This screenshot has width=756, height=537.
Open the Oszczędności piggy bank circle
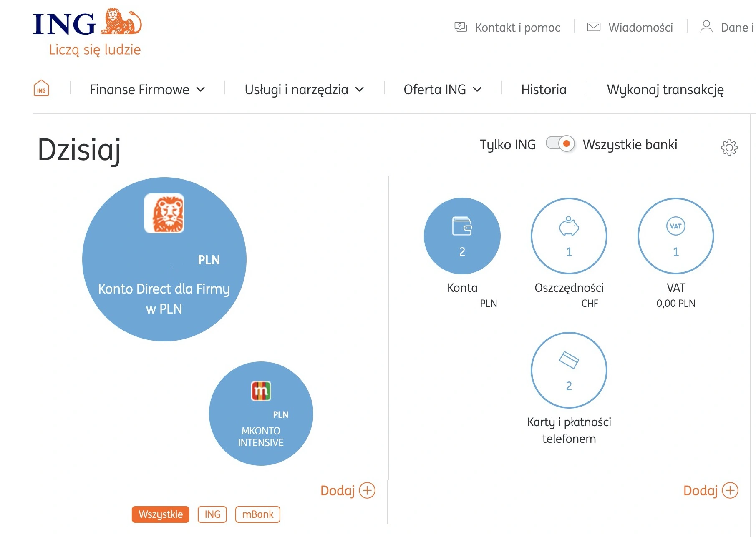pos(569,236)
